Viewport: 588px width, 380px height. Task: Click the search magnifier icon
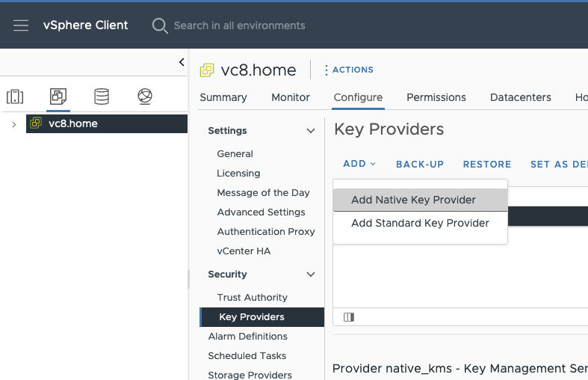(160, 25)
